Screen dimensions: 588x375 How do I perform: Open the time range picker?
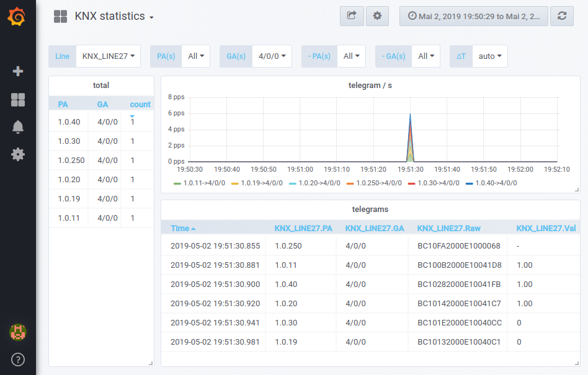pos(474,16)
